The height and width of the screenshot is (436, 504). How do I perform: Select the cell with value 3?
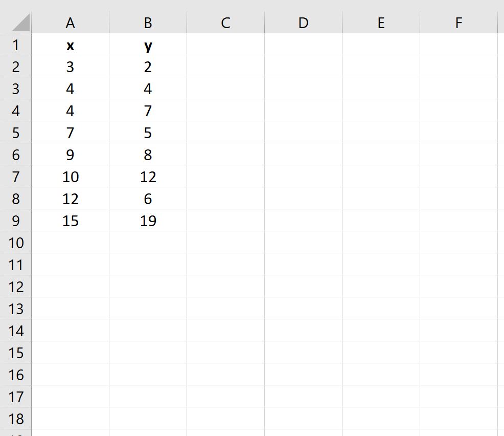coord(70,67)
